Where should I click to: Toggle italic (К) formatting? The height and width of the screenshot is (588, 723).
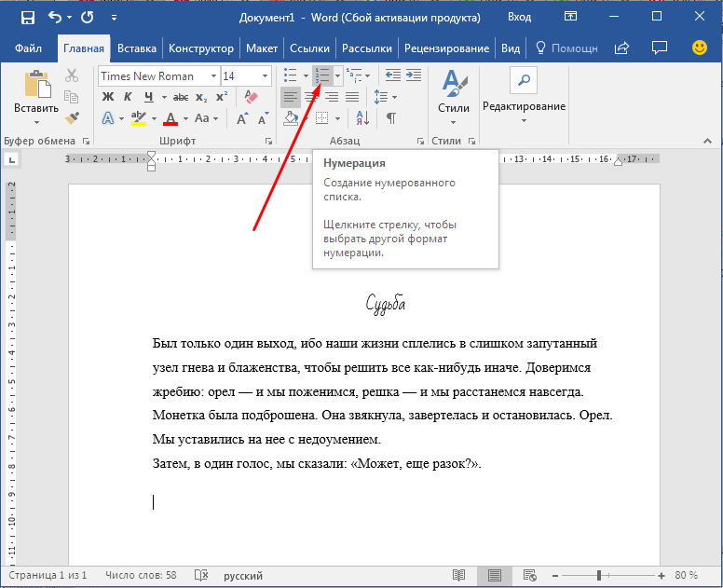tap(129, 97)
